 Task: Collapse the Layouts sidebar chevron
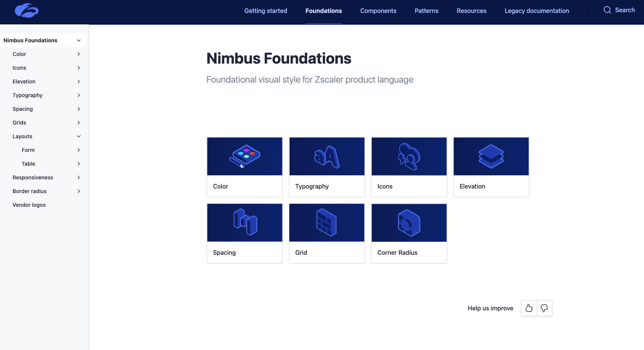[79, 136]
